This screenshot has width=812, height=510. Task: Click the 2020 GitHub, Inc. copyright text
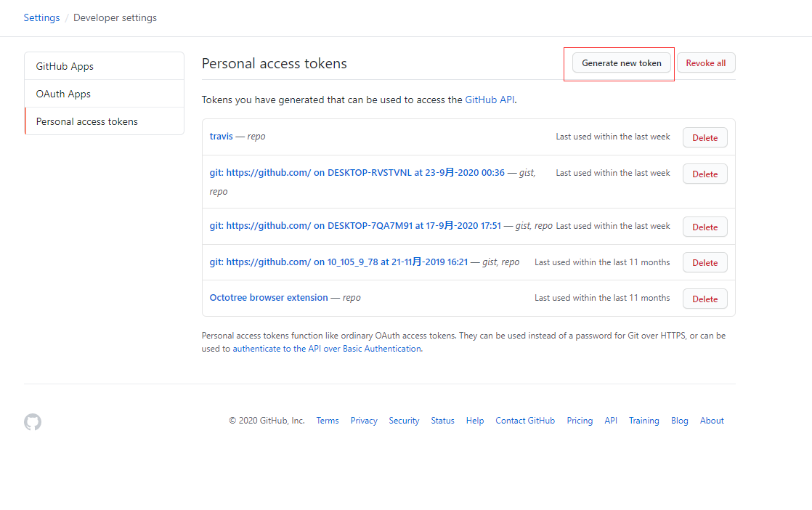[x=267, y=421]
